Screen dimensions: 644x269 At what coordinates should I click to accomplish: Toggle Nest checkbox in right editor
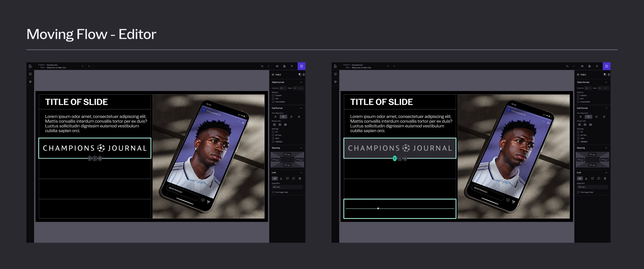578,138
